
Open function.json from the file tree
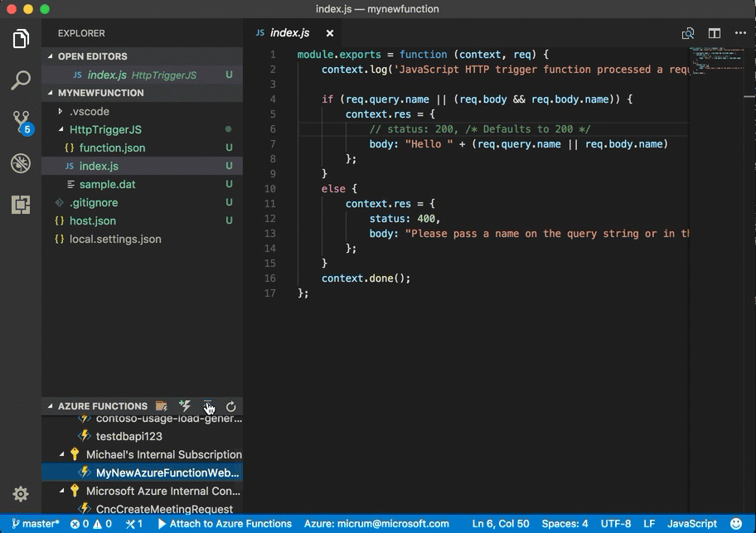(112, 148)
